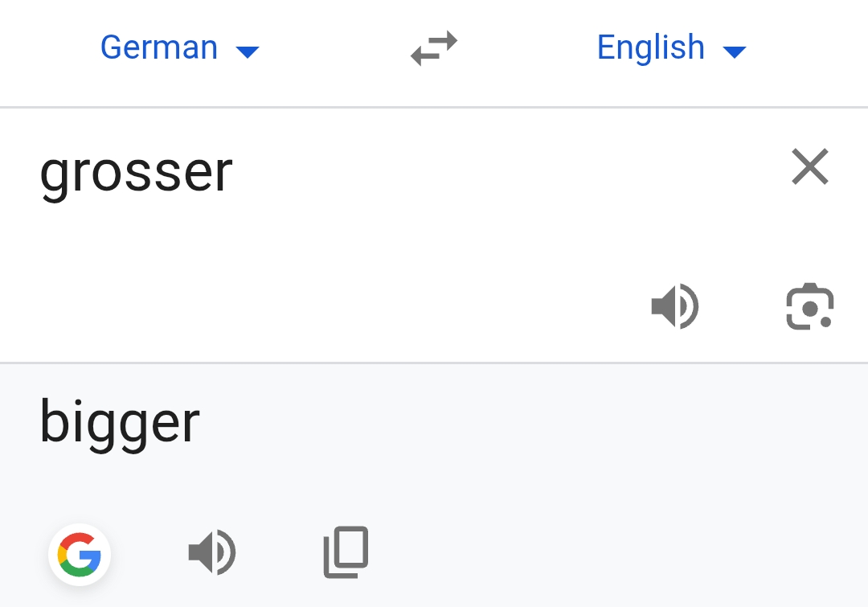Hear English result via lower speaker
The image size is (868, 607).
pyautogui.click(x=211, y=553)
